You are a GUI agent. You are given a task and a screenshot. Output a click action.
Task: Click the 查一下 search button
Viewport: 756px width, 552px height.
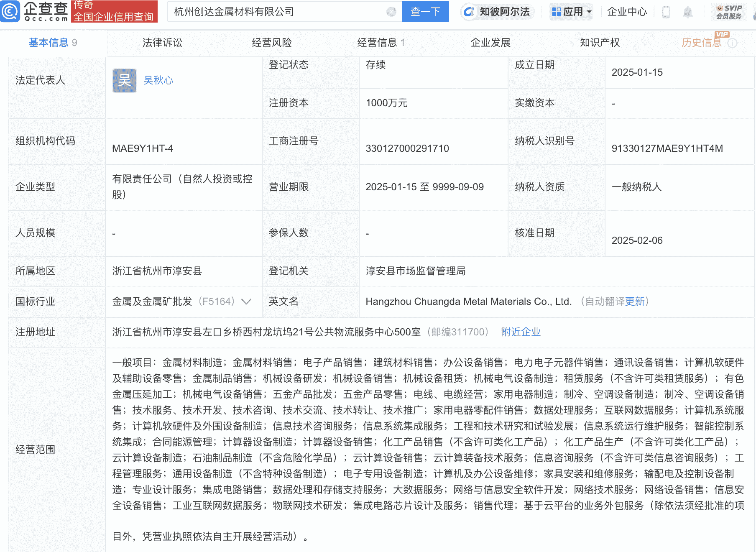tap(425, 12)
